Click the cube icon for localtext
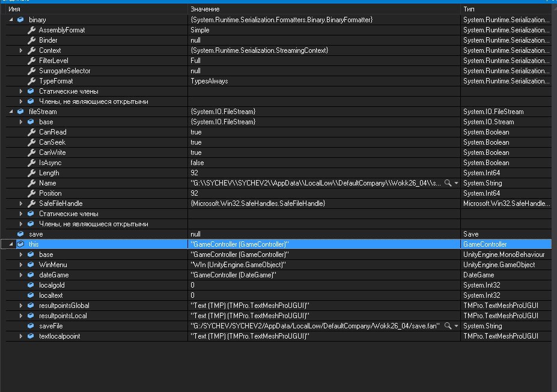Image resolution: width=557 pixels, height=392 pixels. (x=31, y=295)
